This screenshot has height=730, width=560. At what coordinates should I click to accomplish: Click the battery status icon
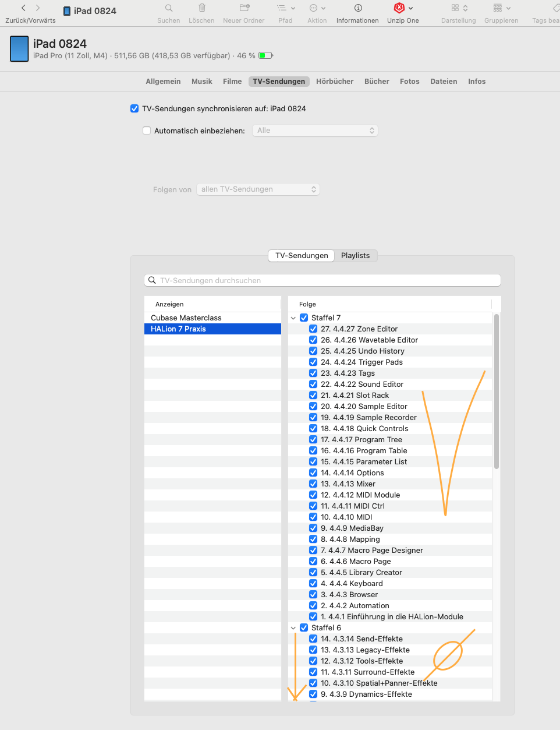[x=265, y=56]
